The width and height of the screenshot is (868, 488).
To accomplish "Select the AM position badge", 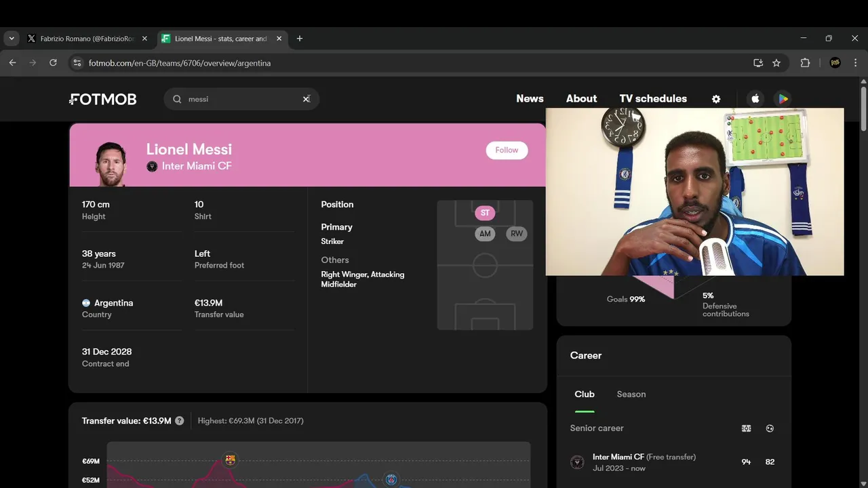I will [485, 234].
